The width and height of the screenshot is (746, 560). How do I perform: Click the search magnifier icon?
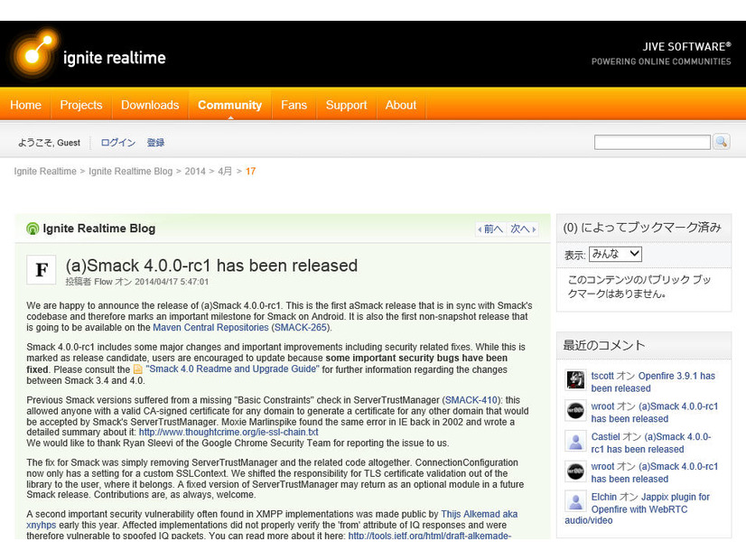point(720,142)
